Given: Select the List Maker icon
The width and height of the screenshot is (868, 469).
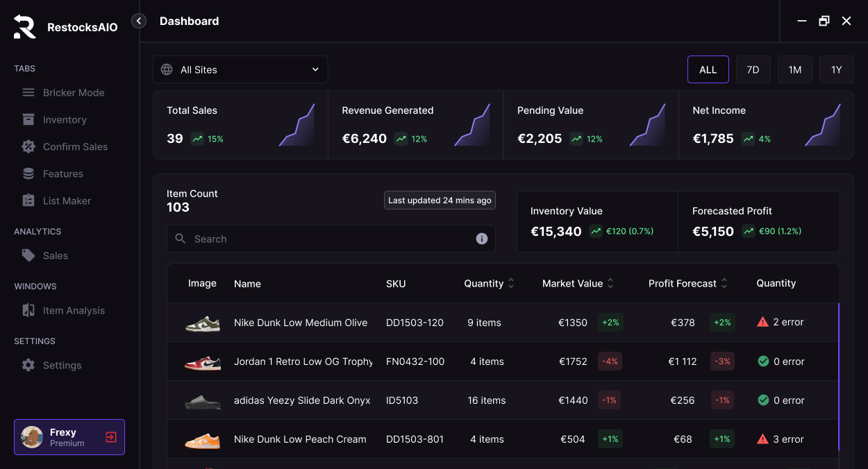Looking at the screenshot, I should click(28, 201).
